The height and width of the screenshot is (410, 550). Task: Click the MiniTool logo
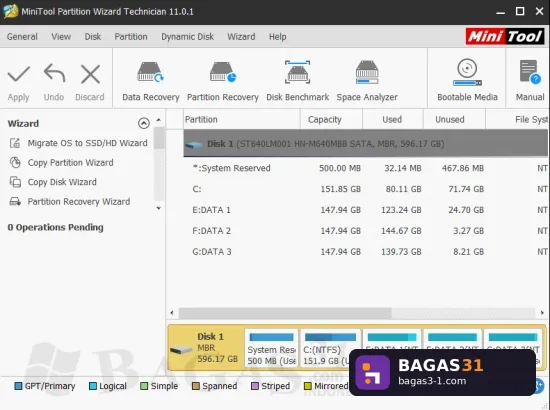point(505,36)
